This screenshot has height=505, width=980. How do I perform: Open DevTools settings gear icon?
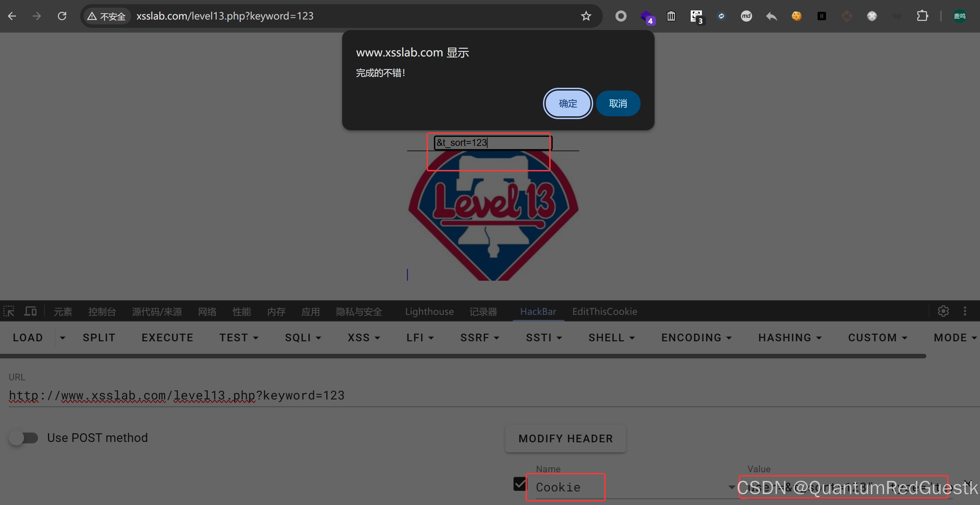coord(943,311)
